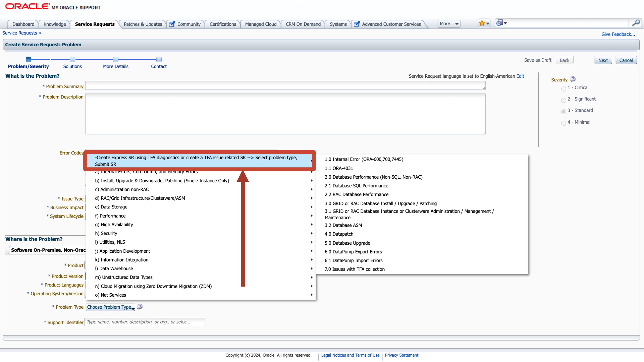This screenshot has width=644, height=362.
Task: Select menu entry 7.0 Issues with TFA collection
Action: pos(354,269)
